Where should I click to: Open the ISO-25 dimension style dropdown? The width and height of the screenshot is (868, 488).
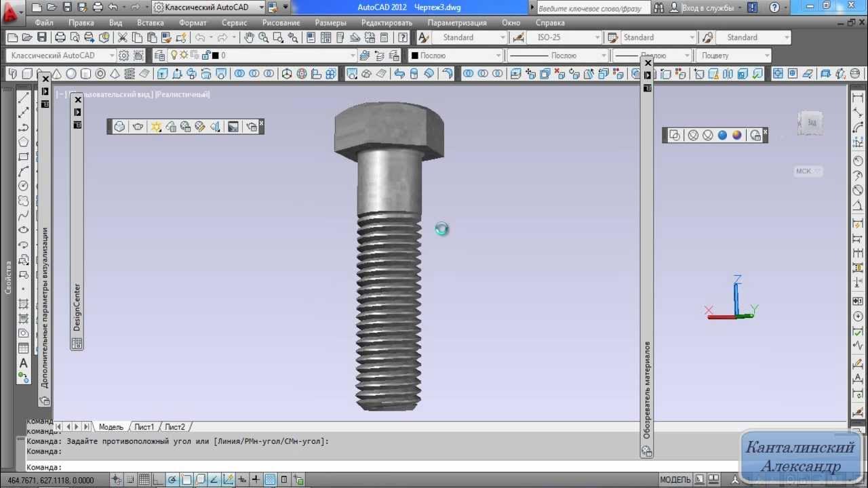(x=565, y=37)
